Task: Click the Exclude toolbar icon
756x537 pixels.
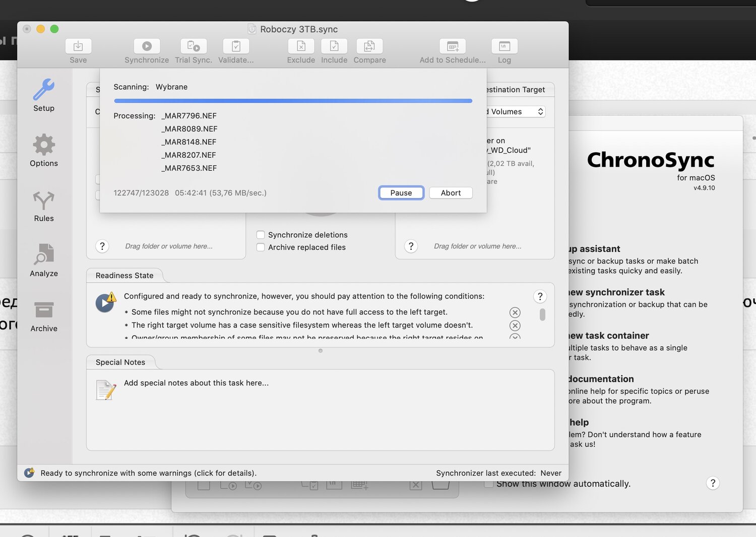Action: (x=301, y=46)
